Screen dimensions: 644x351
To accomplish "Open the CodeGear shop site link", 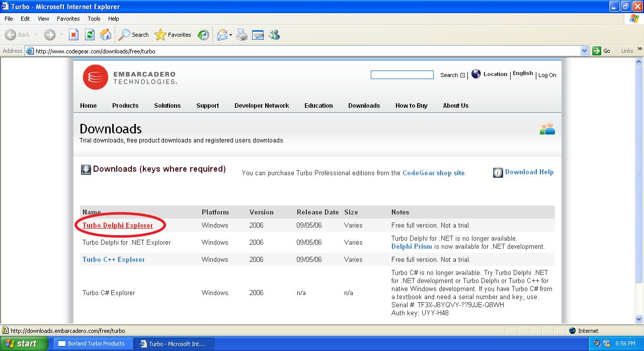I will click(x=434, y=173).
